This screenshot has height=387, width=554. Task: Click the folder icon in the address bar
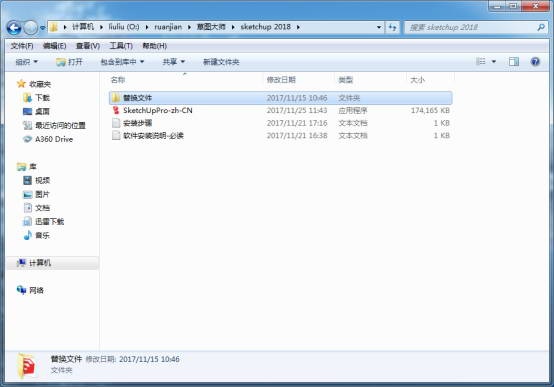[54, 27]
